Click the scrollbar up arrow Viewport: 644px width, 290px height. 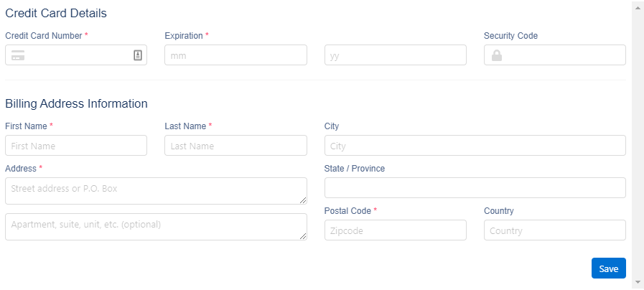(x=637, y=6)
